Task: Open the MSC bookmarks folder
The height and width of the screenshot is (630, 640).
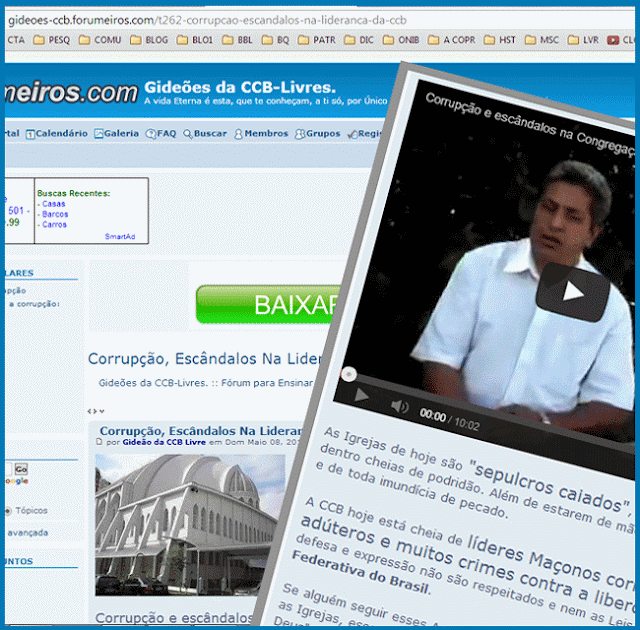Action: pos(542,40)
